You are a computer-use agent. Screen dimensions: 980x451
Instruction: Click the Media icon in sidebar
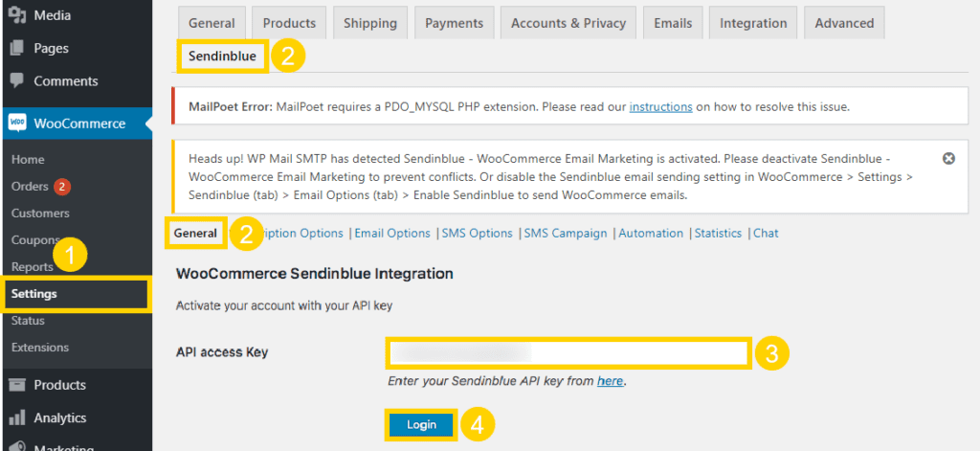click(x=18, y=15)
